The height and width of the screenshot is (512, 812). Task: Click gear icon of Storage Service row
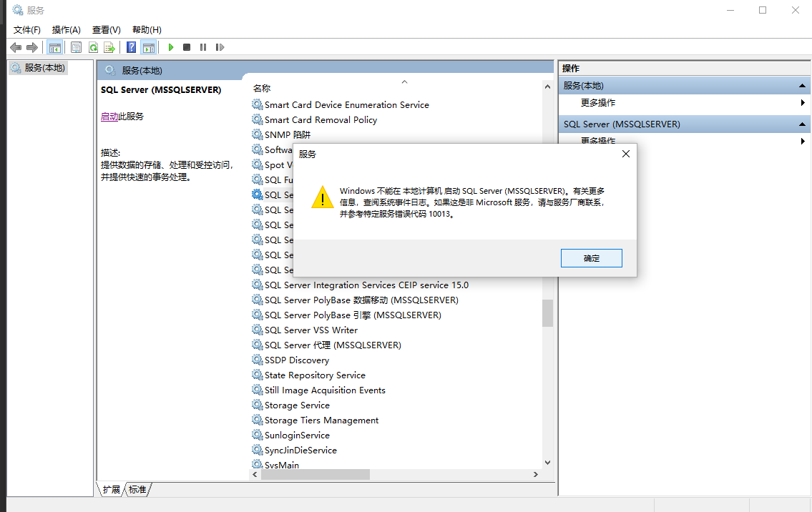pos(258,404)
